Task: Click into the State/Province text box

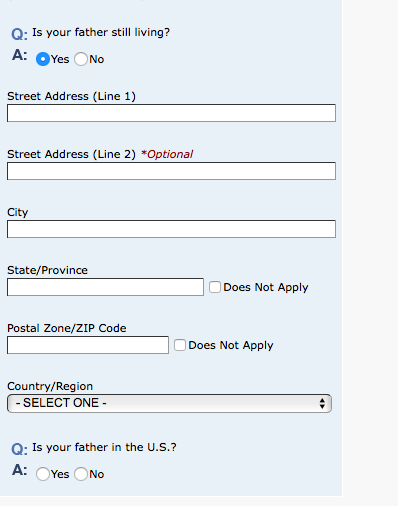Action: (x=105, y=287)
